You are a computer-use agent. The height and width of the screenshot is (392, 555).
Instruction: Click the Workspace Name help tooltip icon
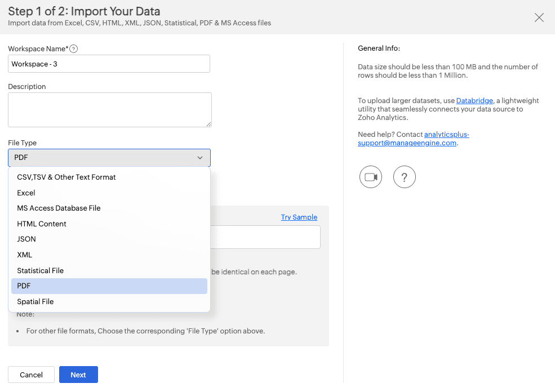[73, 49]
